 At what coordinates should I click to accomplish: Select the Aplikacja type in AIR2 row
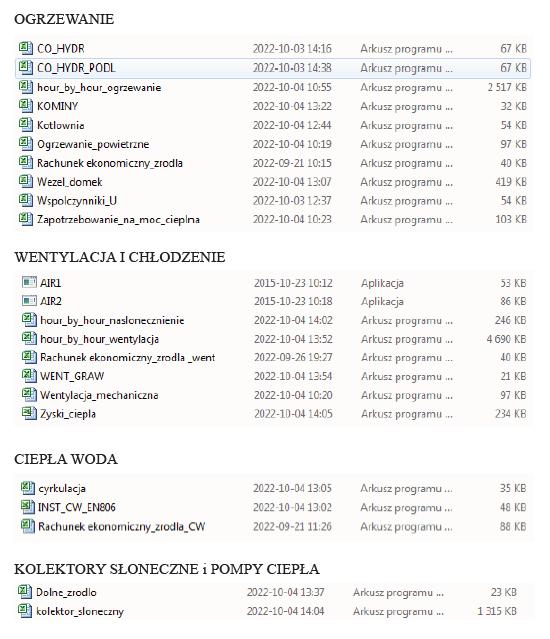coord(382,301)
